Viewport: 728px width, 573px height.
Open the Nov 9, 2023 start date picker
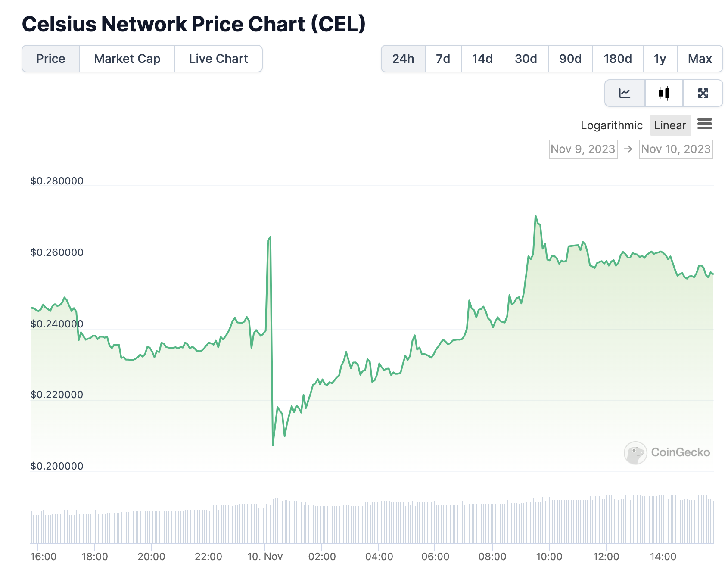click(583, 149)
